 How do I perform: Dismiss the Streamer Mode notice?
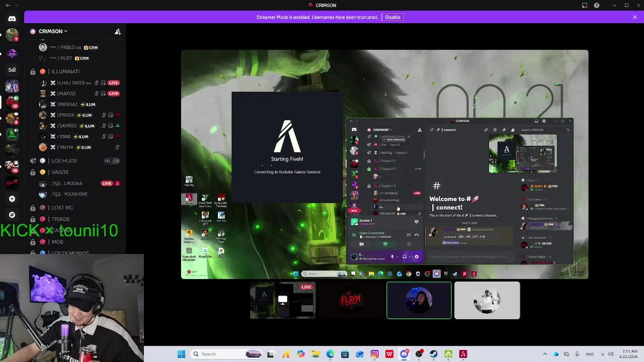pyautogui.click(x=635, y=17)
